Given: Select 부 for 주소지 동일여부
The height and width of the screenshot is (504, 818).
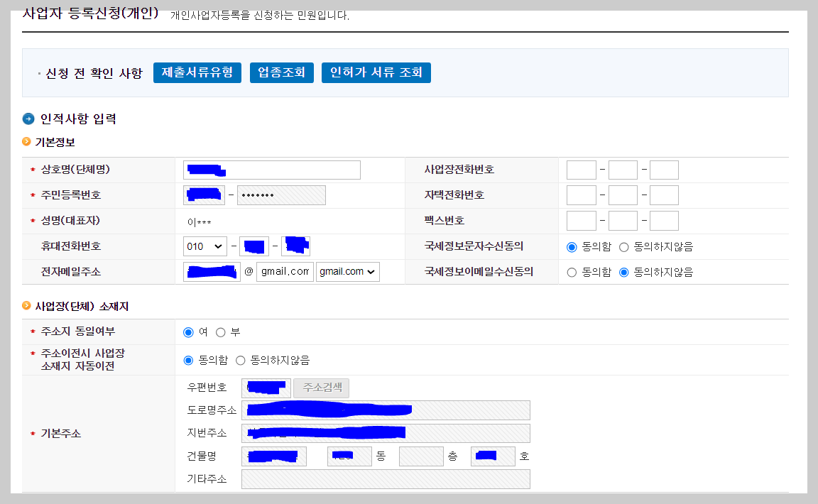Looking at the screenshot, I should coord(220,332).
